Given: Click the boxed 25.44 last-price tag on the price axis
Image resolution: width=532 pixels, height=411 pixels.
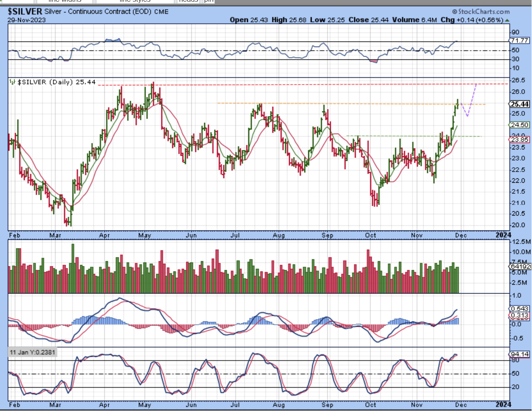Looking at the screenshot, I should point(520,104).
